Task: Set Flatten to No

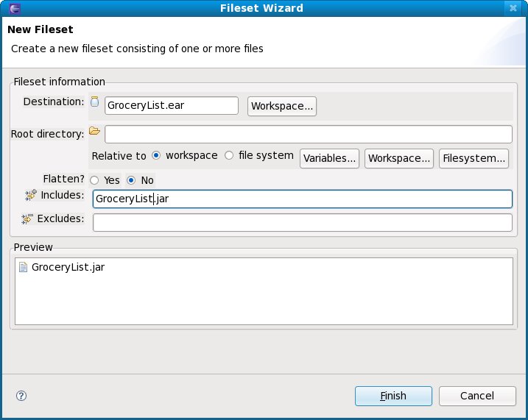Action: coord(131,180)
